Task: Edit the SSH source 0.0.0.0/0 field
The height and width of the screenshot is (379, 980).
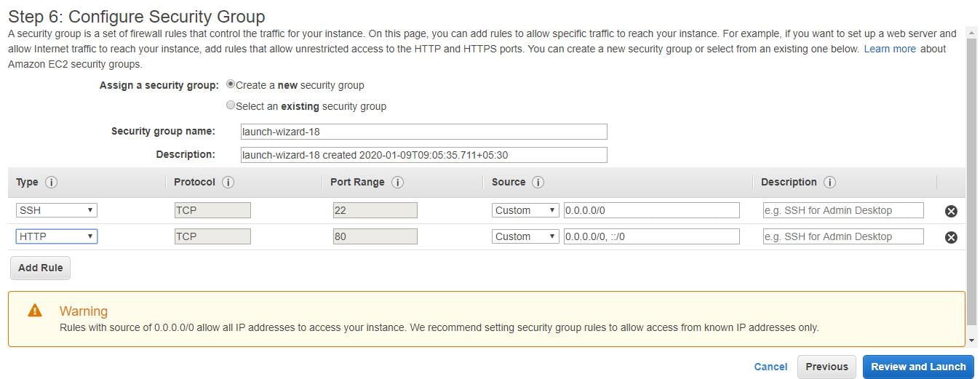Action: (652, 210)
